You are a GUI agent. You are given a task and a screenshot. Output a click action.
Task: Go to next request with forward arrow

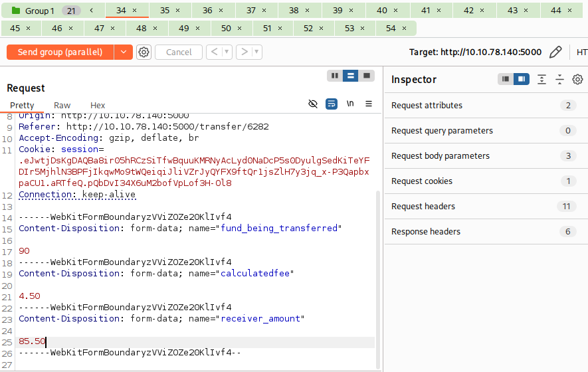click(x=244, y=52)
